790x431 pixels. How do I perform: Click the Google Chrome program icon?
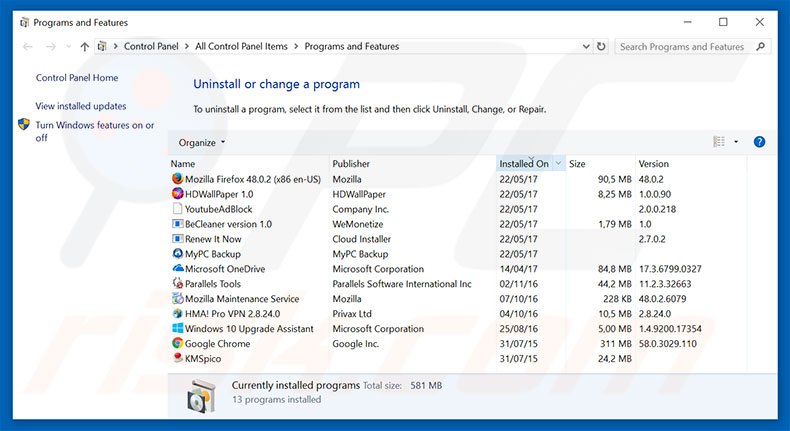coord(177,343)
